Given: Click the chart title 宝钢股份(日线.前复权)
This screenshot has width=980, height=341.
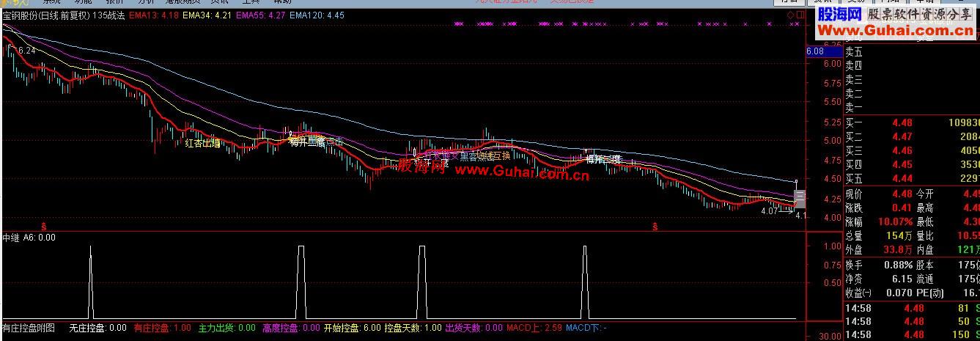Looking at the screenshot, I should tap(47, 15).
